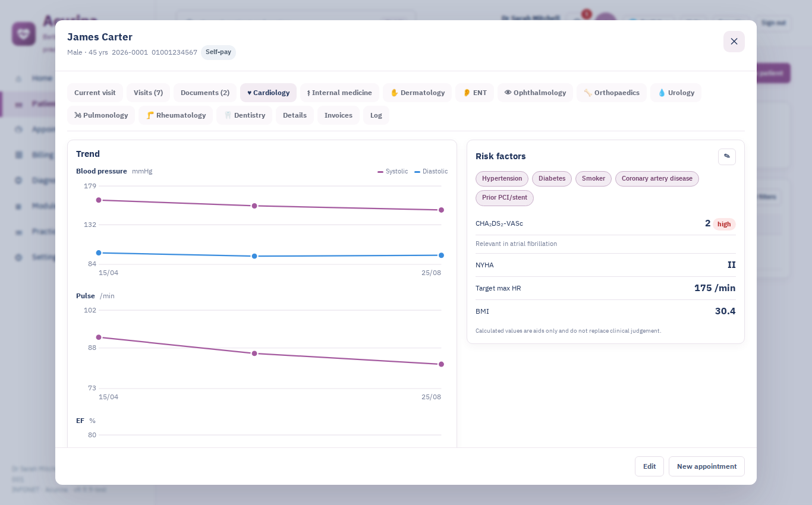
Task: Open the Dermatology tab
Action: coord(417,93)
